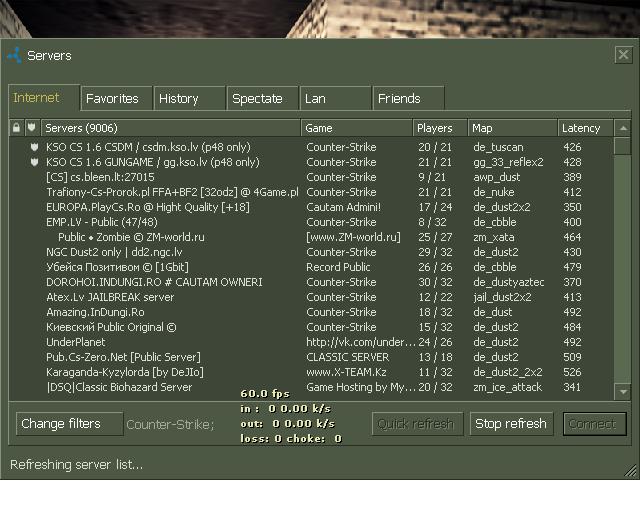Click the Connect button
The height and width of the screenshot is (512, 640).
coord(594,424)
